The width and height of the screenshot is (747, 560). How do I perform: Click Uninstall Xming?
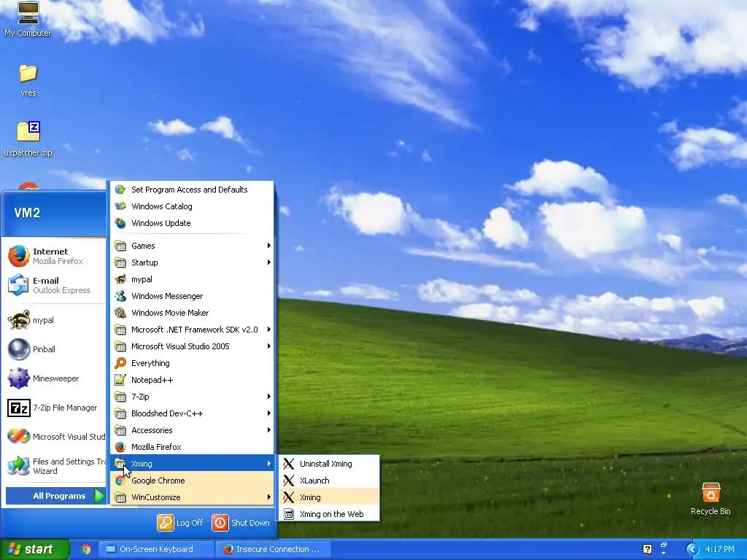click(329, 463)
